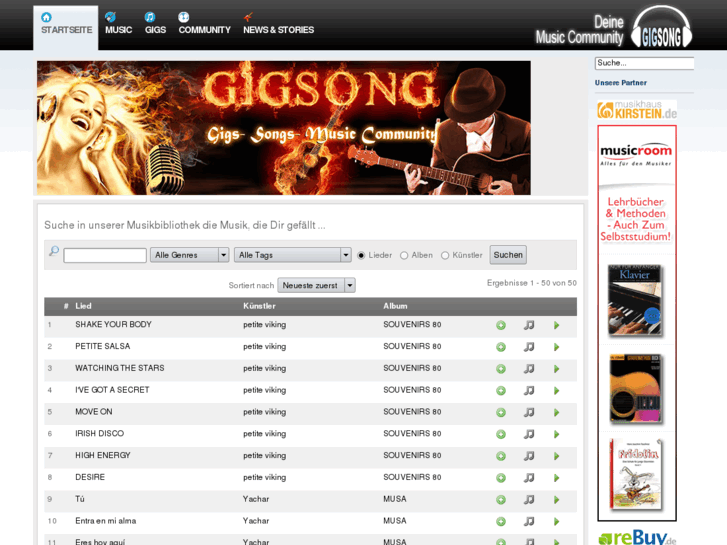Click music note icon for MOVE ON

[x=529, y=412]
